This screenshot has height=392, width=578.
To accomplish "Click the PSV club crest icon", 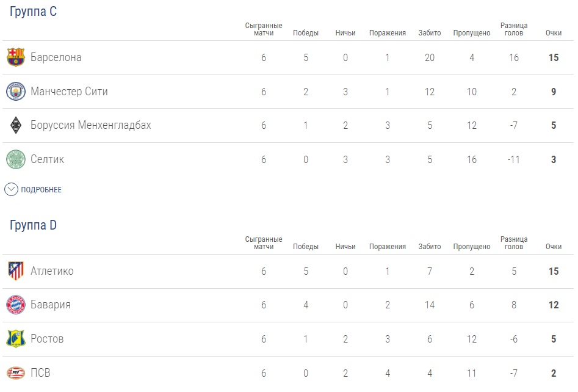I will click(x=16, y=372).
